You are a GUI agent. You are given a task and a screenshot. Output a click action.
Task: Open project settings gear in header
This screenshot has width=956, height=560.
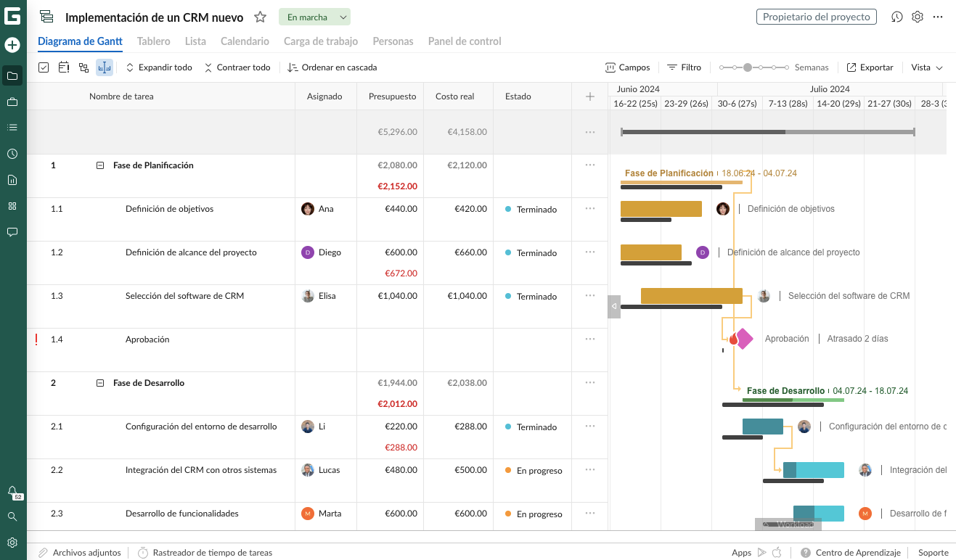(918, 17)
